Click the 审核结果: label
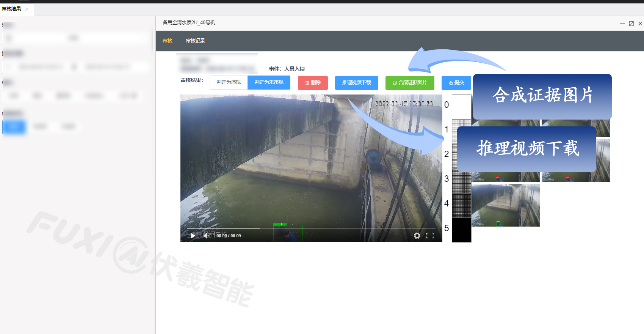 (192, 80)
